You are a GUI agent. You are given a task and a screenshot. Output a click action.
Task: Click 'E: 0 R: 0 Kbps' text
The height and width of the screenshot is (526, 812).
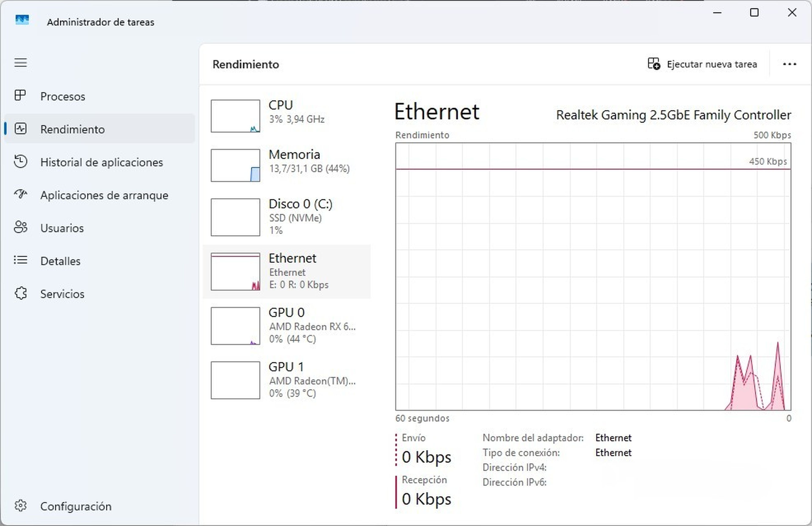299,285
